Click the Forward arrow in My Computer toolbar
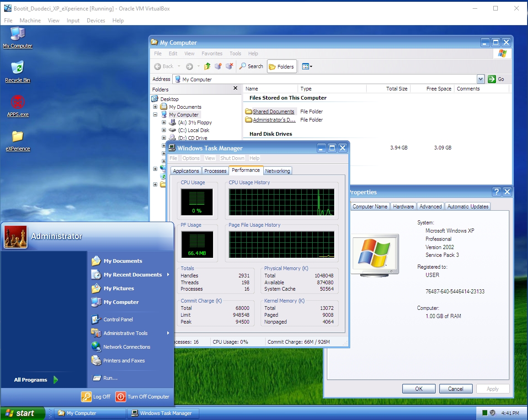528x420 pixels. (190, 66)
